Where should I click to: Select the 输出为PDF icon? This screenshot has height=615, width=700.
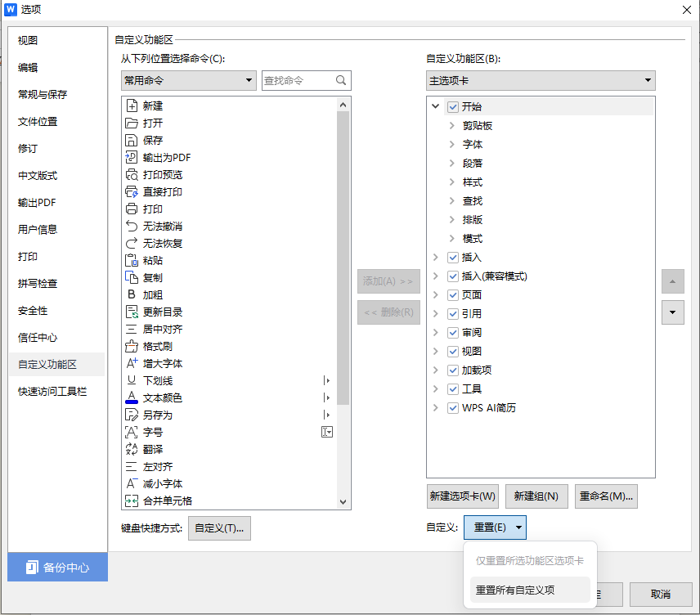pyautogui.click(x=131, y=157)
